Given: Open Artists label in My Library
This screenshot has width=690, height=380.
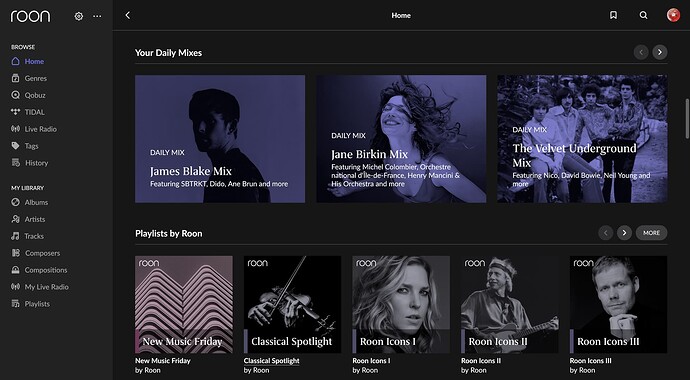Looking at the screenshot, I should (35, 219).
